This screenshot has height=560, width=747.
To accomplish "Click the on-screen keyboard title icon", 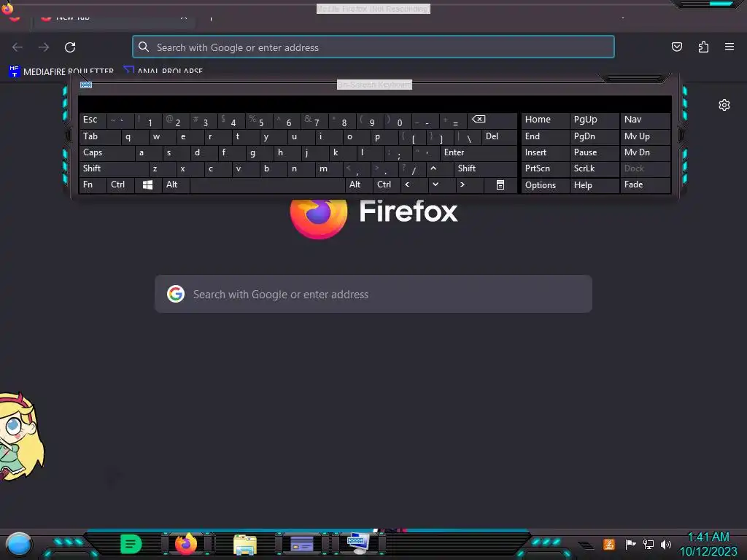I will pyautogui.click(x=86, y=85).
